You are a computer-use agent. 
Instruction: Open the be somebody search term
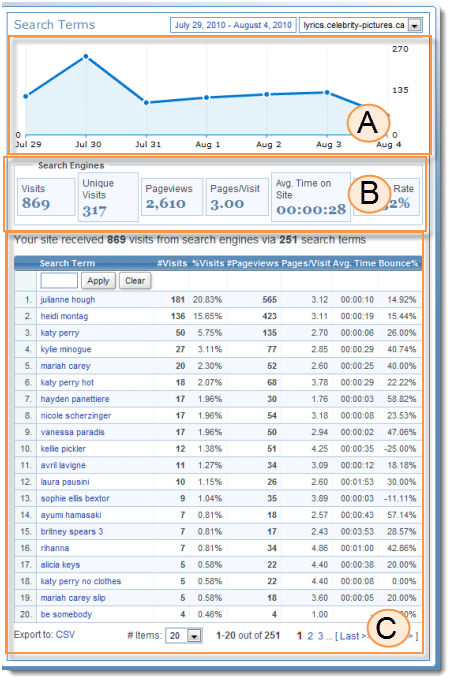[66, 615]
